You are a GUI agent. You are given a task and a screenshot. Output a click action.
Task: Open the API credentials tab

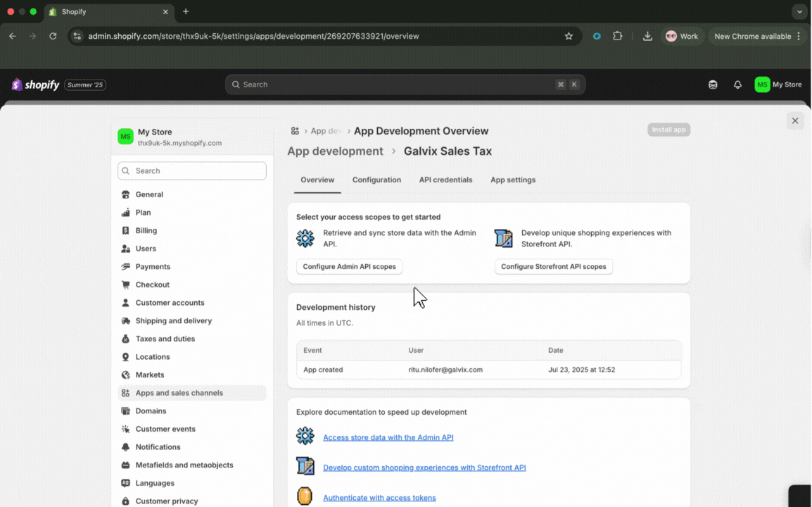446,180
